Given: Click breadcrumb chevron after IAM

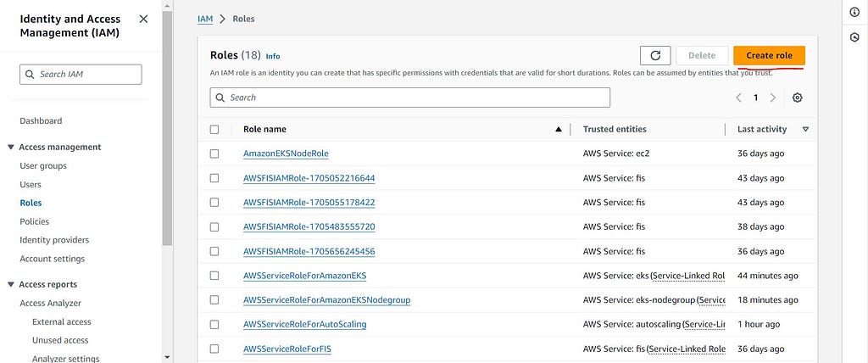Looking at the screenshot, I should (223, 19).
